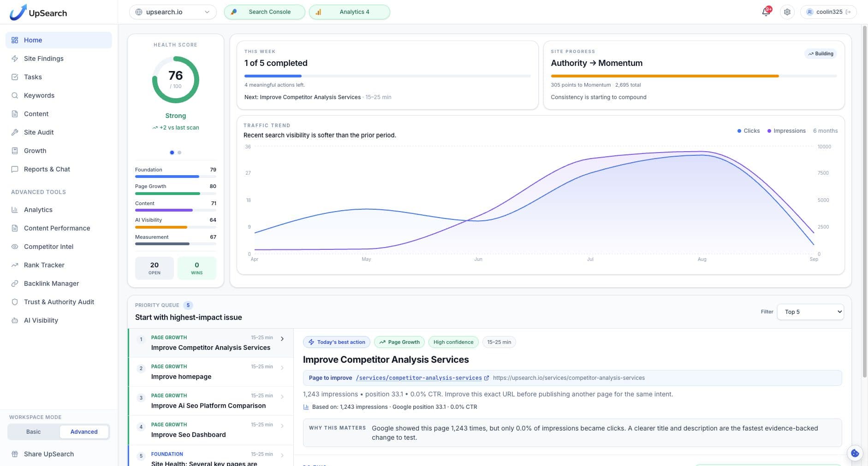Click the Rank Tracker trend icon
The image size is (868, 466).
[x=15, y=265]
